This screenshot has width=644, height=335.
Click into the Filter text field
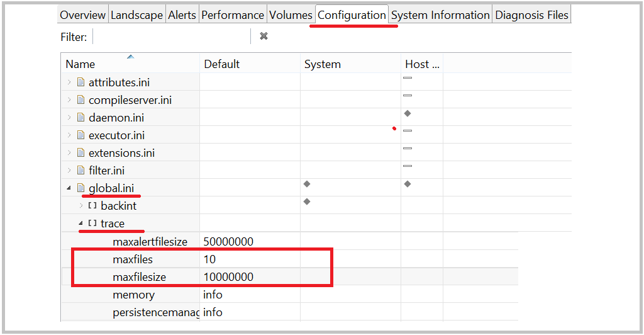[x=172, y=37]
